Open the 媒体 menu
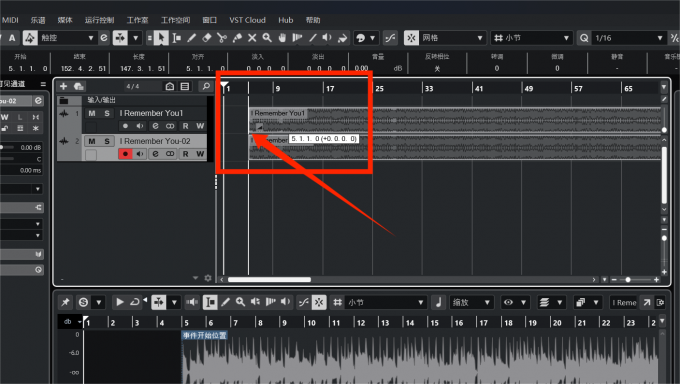This screenshot has height=384, width=680. (x=65, y=20)
